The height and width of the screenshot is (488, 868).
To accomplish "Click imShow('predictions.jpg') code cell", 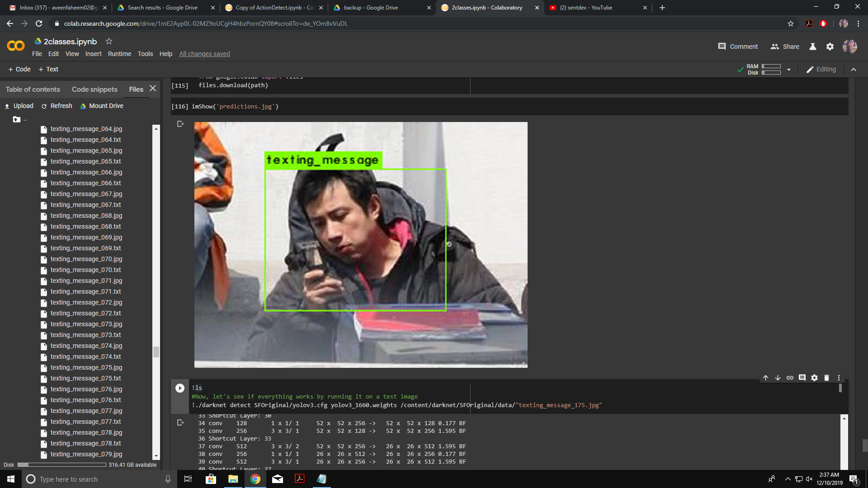I will click(x=509, y=107).
